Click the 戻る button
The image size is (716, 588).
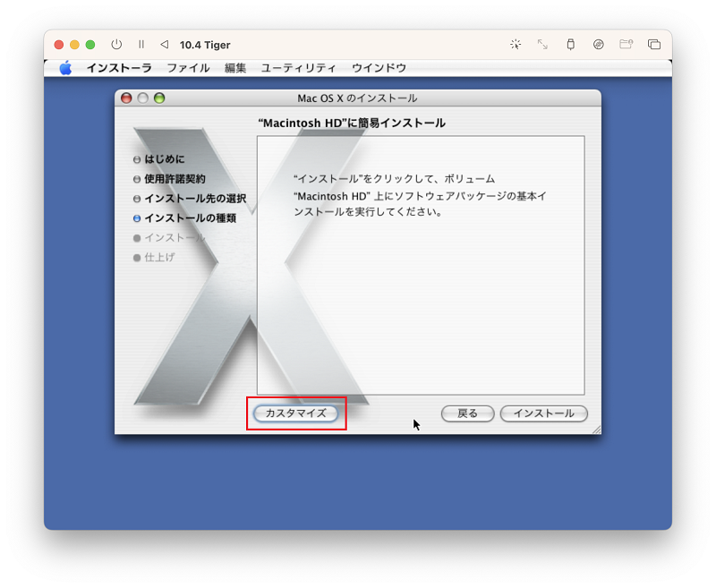pyautogui.click(x=467, y=413)
